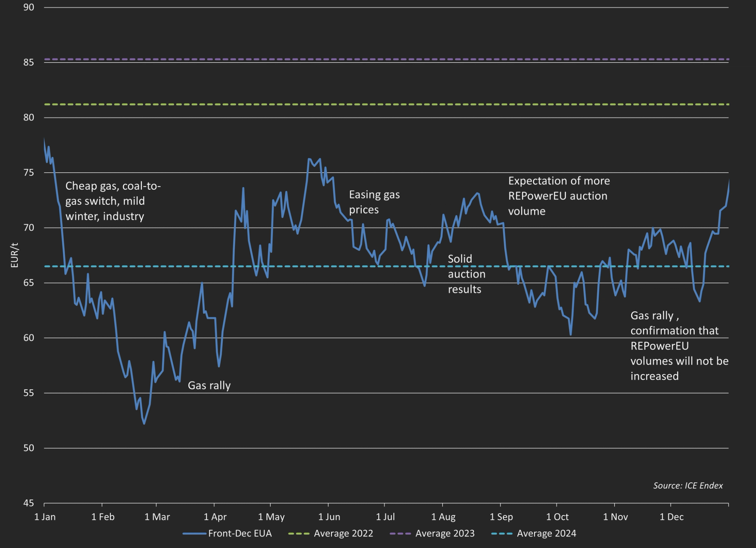Click the 'Average 2023' legend entry
The width and height of the screenshot is (756, 548).
(432, 533)
